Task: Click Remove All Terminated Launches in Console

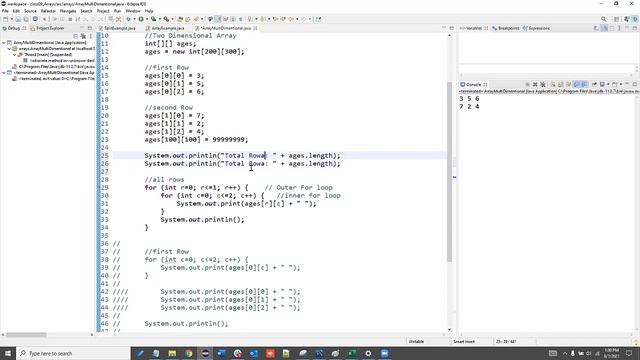Action: pos(543,84)
